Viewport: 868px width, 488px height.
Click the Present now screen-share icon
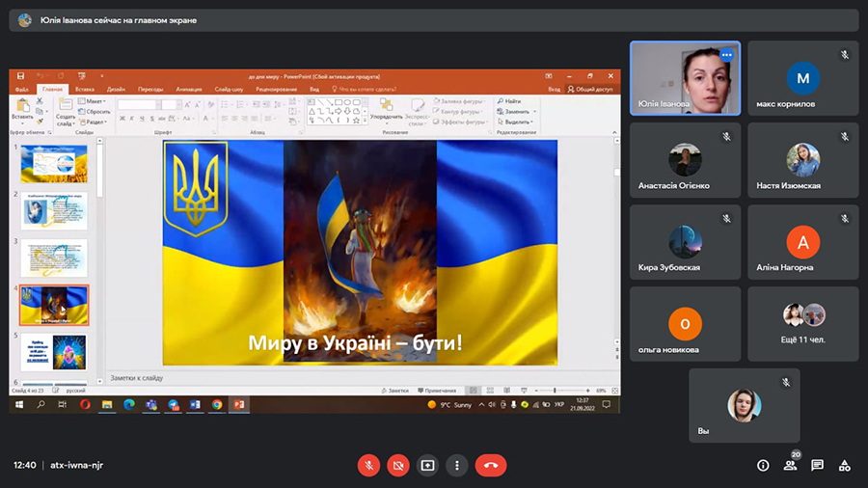click(x=428, y=465)
